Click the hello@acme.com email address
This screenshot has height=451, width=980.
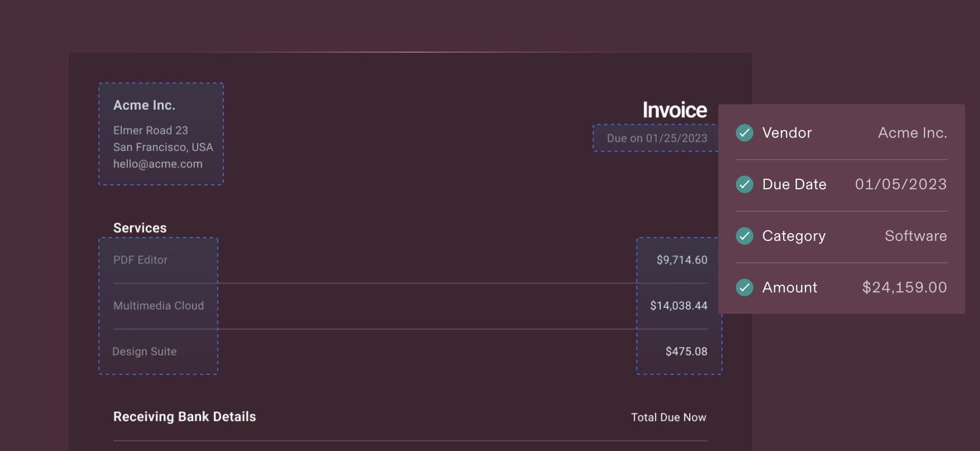[157, 164]
